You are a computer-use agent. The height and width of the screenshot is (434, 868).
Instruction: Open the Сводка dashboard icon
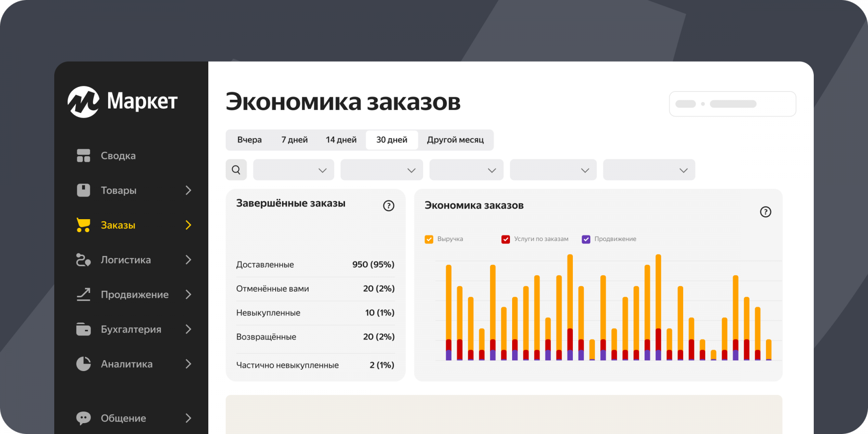coord(83,155)
